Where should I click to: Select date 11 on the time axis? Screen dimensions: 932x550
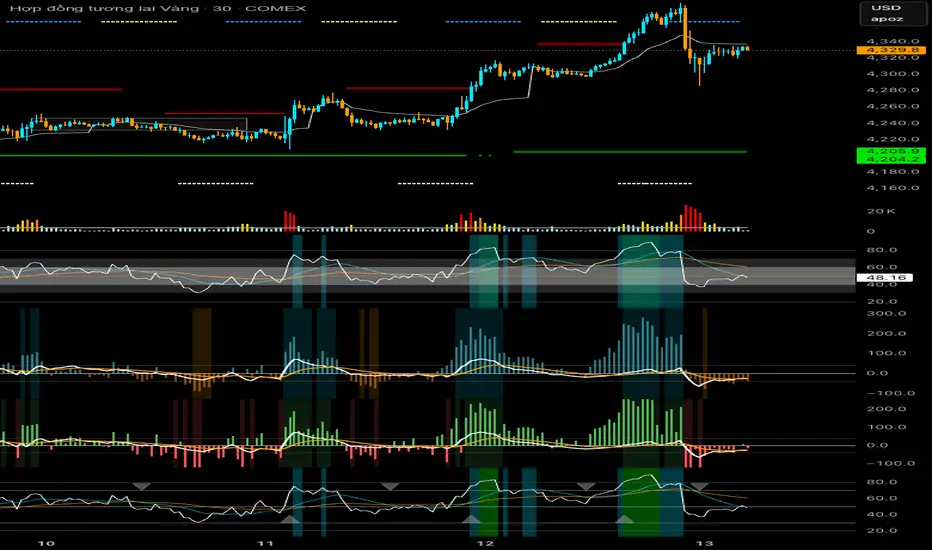[265, 543]
